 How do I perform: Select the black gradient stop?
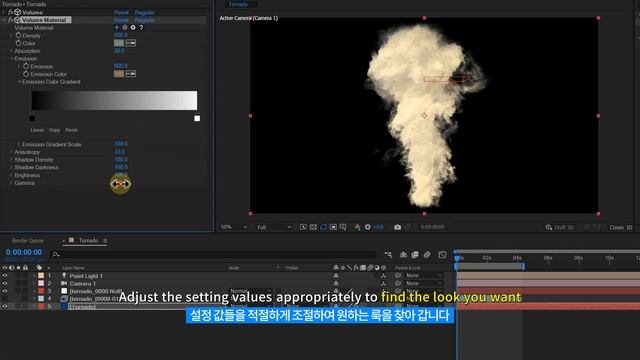(32, 118)
